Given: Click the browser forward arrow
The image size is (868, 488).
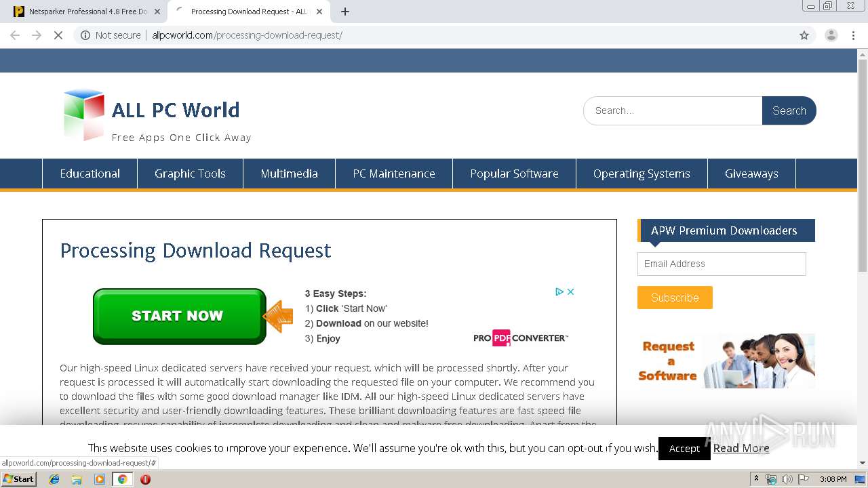Looking at the screenshot, I should (x=37, y=35).
